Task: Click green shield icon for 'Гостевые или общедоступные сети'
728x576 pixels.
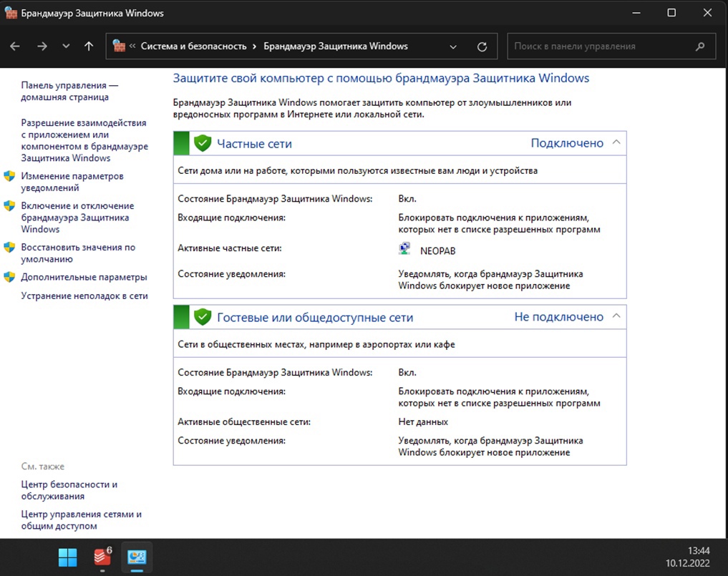Action: click(203, 317)
